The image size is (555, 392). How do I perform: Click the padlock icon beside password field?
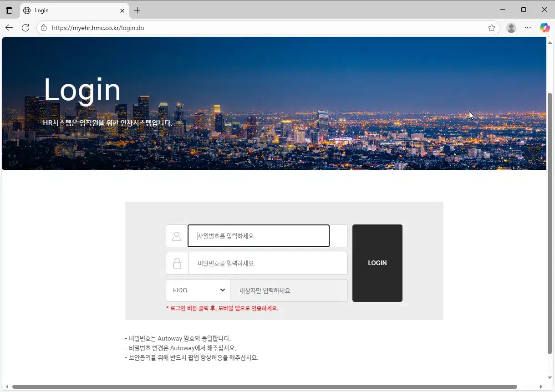(177, 263)
